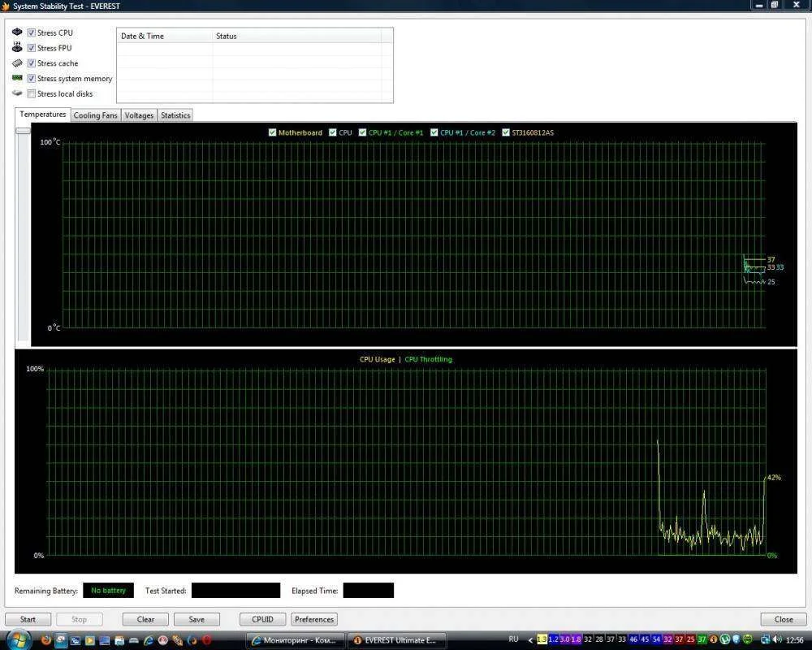Toggle CPU #1 / Core #2 checkbox
The height and width of the screenshot is (650, 812).
(434, 132)
